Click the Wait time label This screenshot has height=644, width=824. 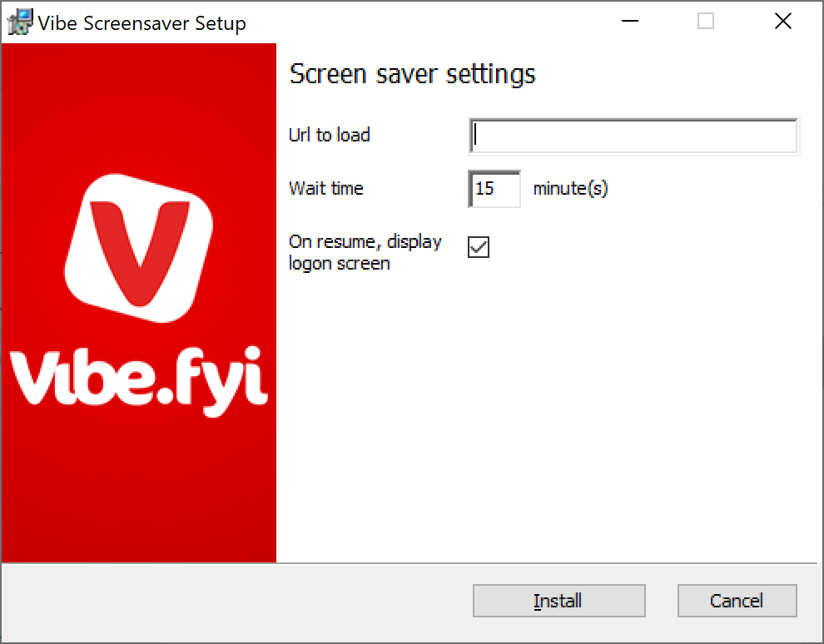point(325,188)
